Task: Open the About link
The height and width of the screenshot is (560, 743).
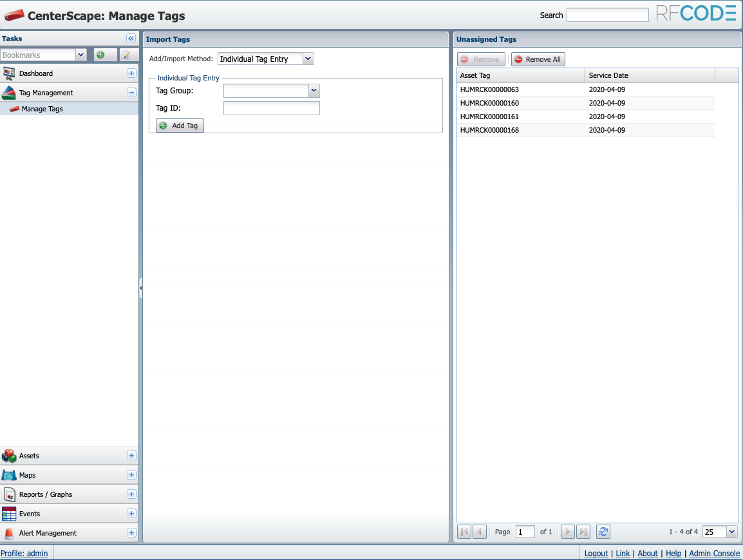Action: (x=648, y=553)
